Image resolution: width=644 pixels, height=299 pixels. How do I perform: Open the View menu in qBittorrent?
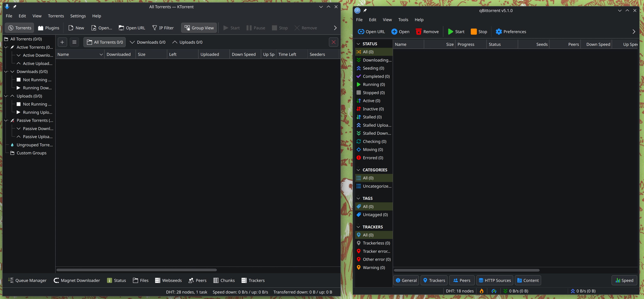[387, 19]
